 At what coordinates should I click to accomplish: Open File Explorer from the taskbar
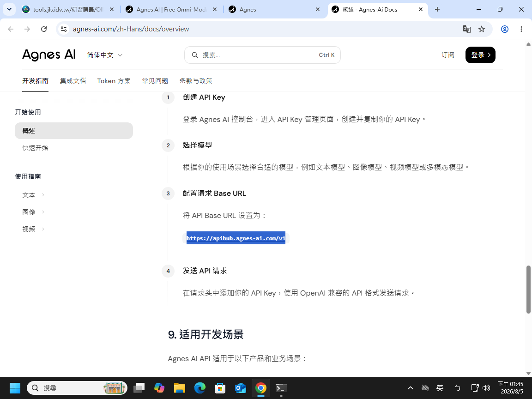[x=180, y=388]
